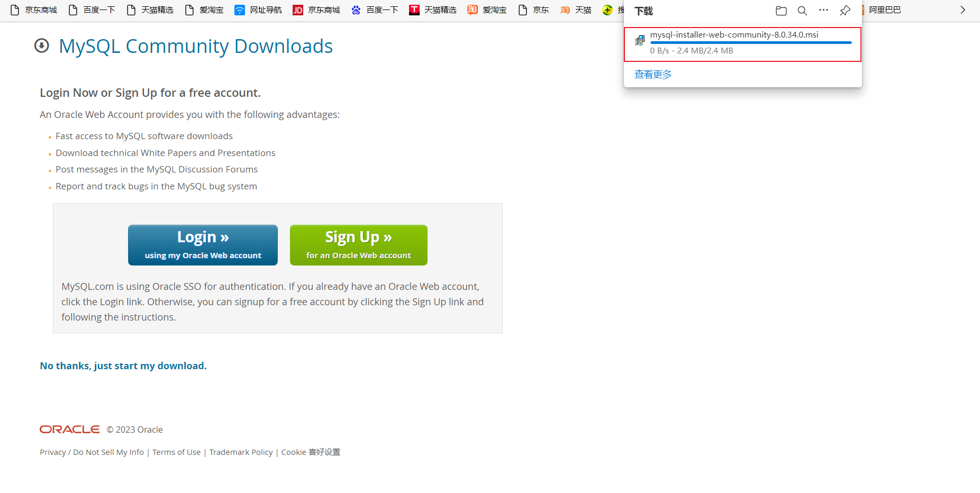Click the © 2023 Oracle copyright text
Screen dimensions: 980x493
pos(135,430)
